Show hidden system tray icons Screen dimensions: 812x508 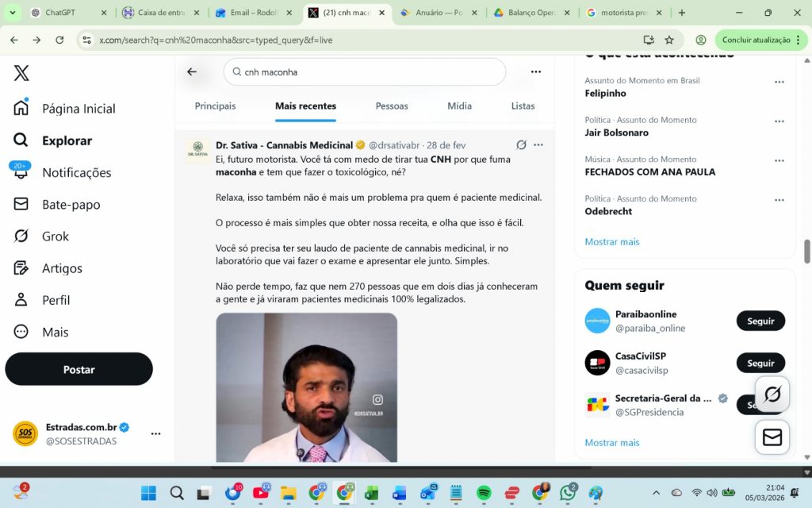pyautogui.click(x=656, y=493)
